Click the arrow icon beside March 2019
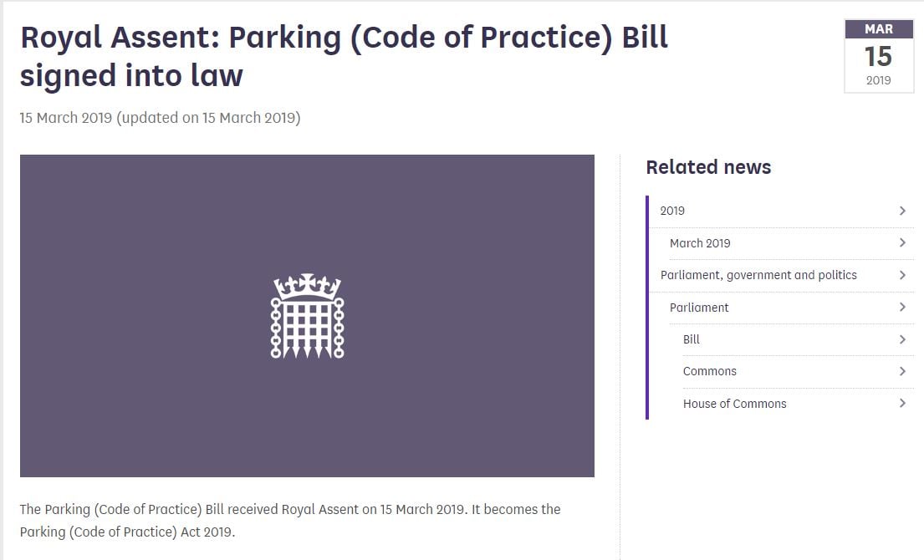The width and height of the screenshot is (924, 560). point(901,243)
